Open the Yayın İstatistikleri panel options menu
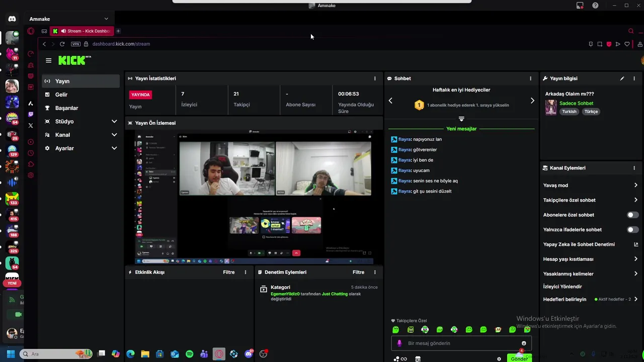 point(375,78)
